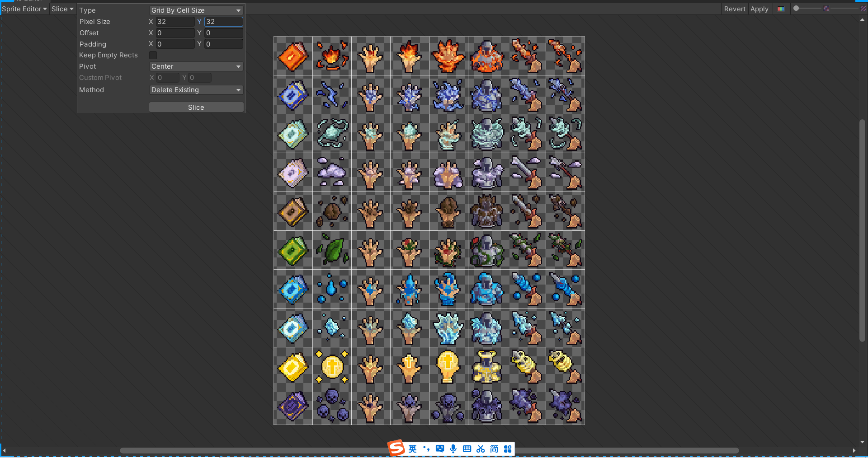Click the Pixel Size X input field
Viewport: 868px width, 458px height.
tap(175, 22)
